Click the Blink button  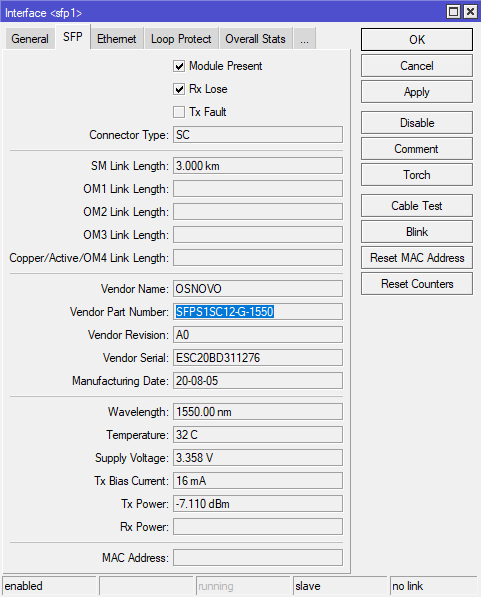tap(417, 231)
